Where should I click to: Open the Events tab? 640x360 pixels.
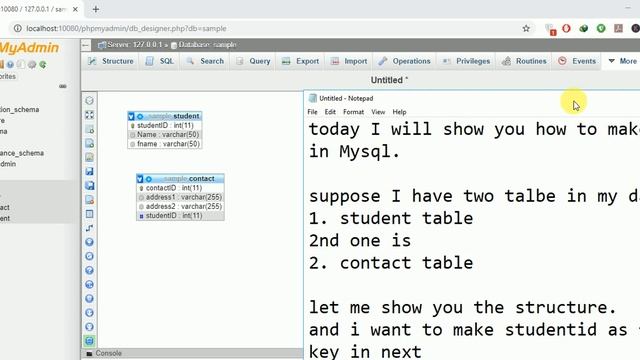577,61
